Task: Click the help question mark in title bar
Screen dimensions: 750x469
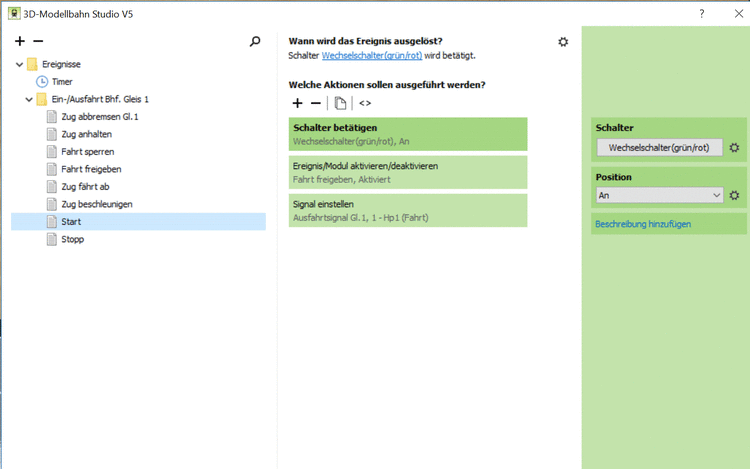Action: [702, 13]
